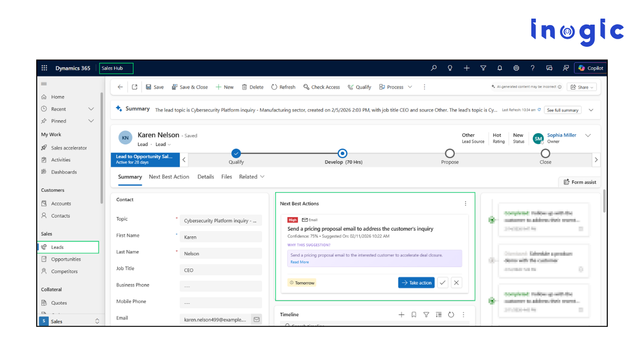Click Check Access
The image size is (644, 362).
(x=321, y=87)
